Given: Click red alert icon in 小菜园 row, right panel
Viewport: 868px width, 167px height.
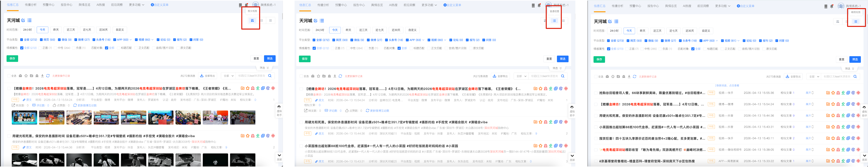Looking at the screenshot, I should 838,127.
